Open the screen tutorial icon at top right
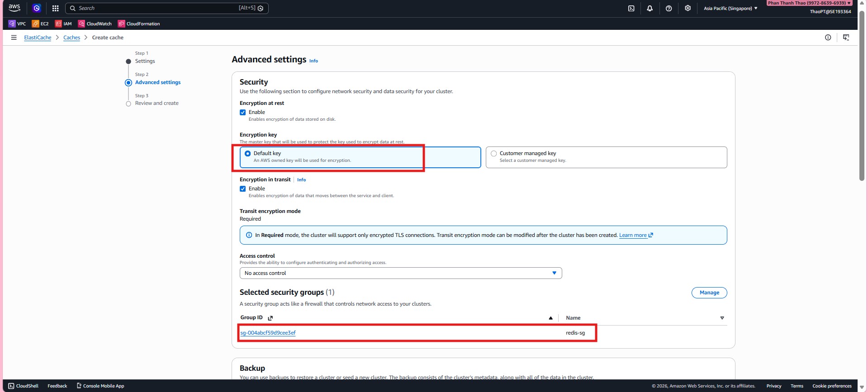Viewport: 868px width, 392px height. pyautogui.click(x=846, y=38)
